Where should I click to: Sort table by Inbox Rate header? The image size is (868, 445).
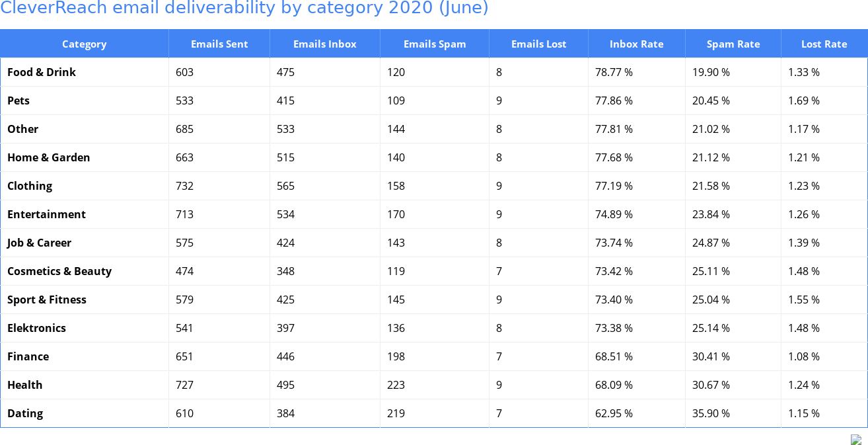pos(636,44)
